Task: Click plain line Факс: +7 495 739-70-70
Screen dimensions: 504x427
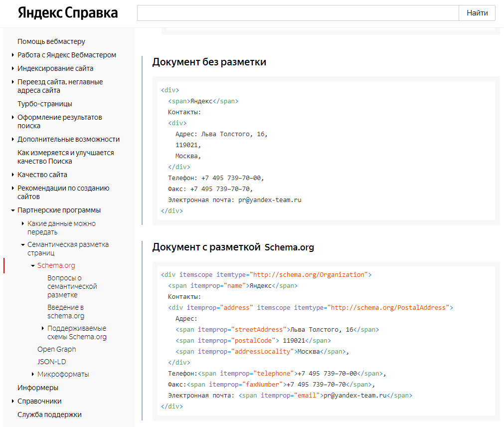Action: point(210,189)
